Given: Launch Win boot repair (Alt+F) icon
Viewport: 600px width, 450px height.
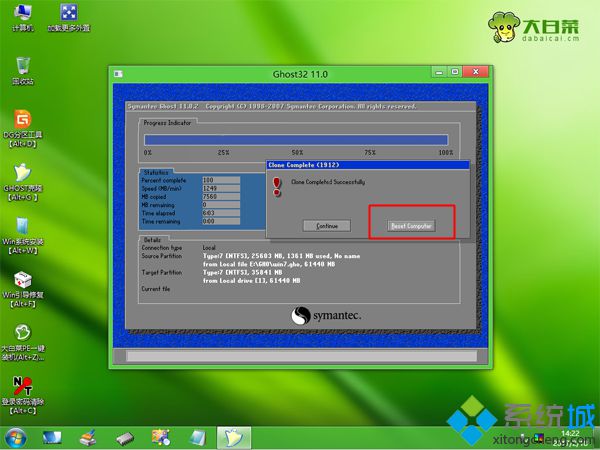Looking at the screenshot, I should coord(23,290).
